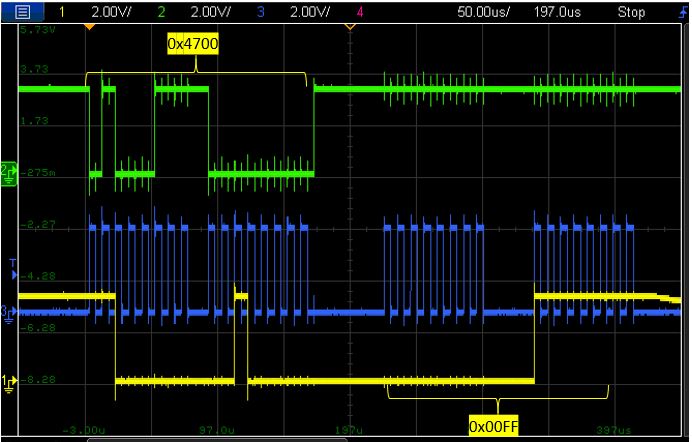Select channel 3 label in the header
The height and width of the screenshot is (442, 692).
[260, 12]
